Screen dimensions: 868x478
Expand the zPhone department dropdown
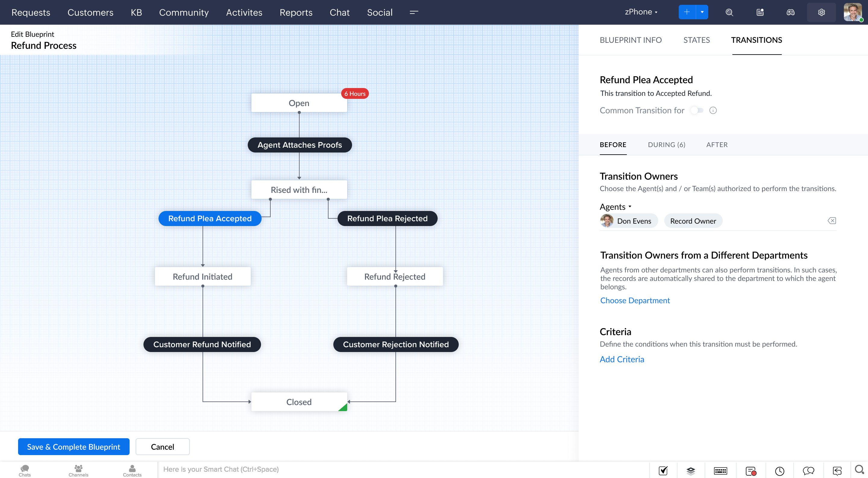[641, 12]
